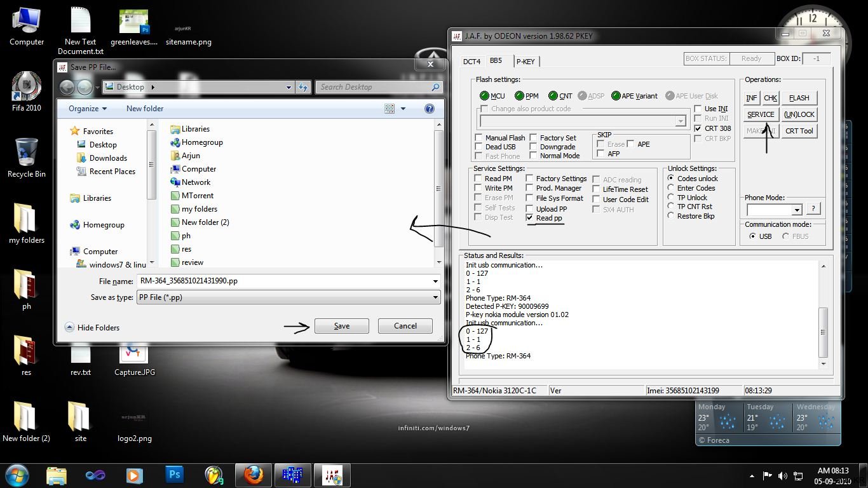Enable the Dead USB checkbox
868x488 pixels.
coord(479,147)
